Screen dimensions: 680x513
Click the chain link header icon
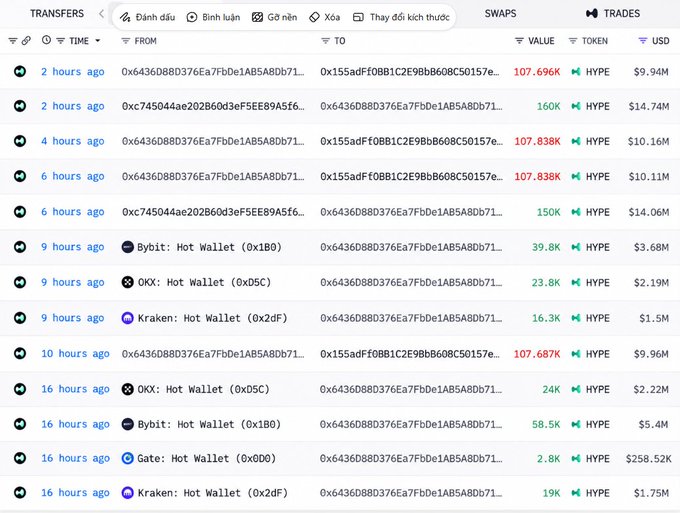(26, 41)
